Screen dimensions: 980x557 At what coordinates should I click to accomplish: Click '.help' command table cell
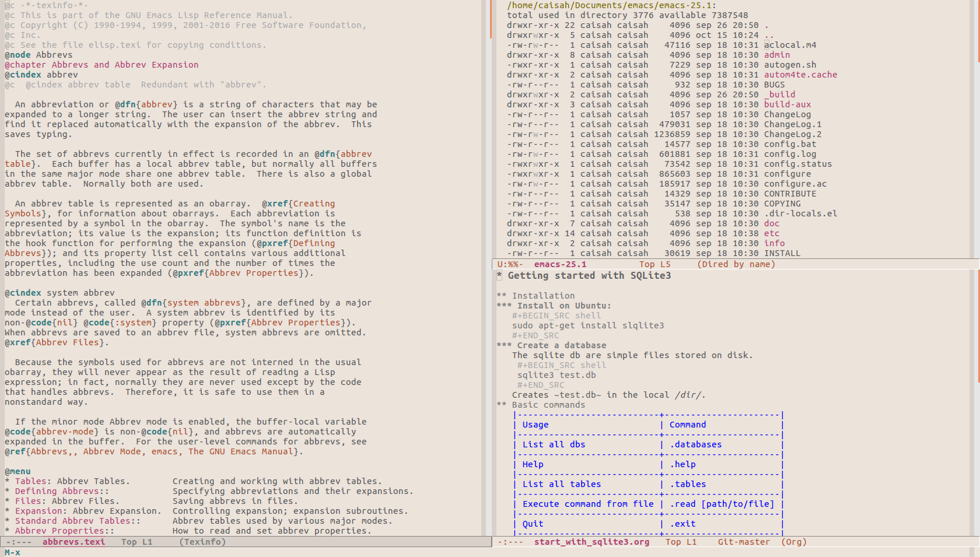[682, 464]
